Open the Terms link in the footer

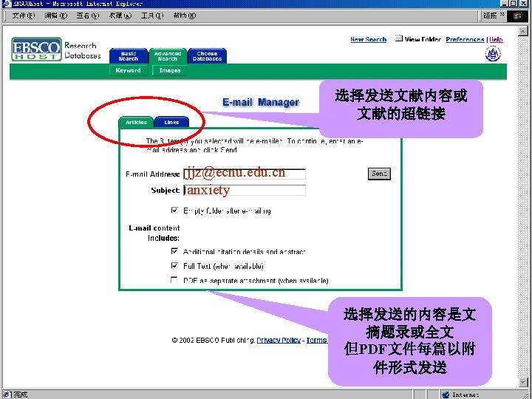(316, 340)
